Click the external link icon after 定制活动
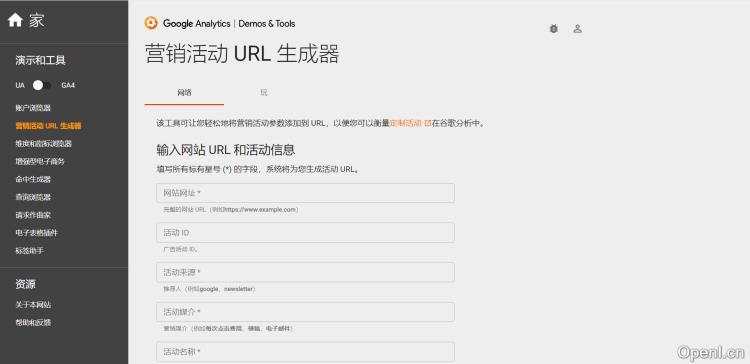This screenshot has width=750, height=364. [428, 123]
